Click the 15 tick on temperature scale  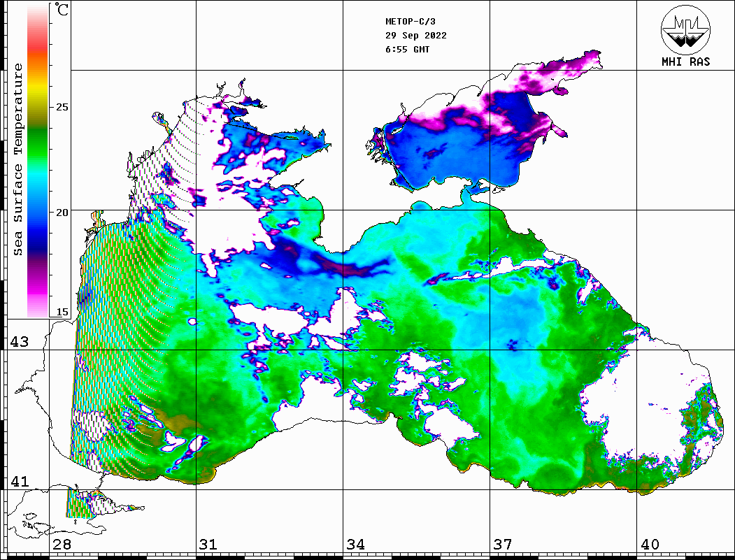[x=62, y=312]
